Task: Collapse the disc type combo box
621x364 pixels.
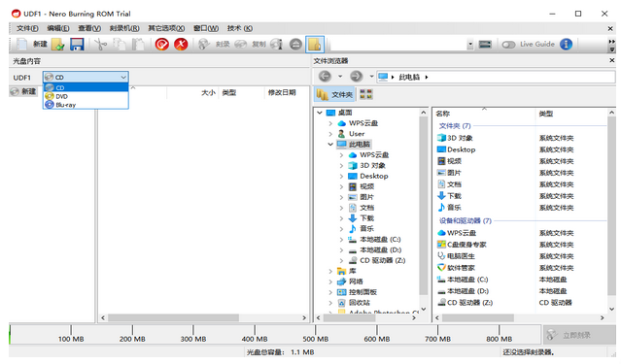Action: click(123, 77)
